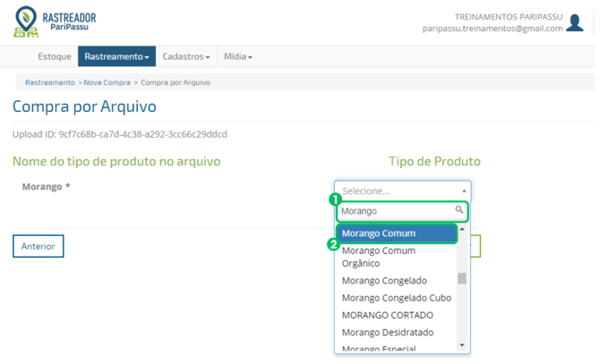Navigate to Nova Compra breadcrumb
The height and width of the screenshot is (364, 600).
[x=106, y=82]
